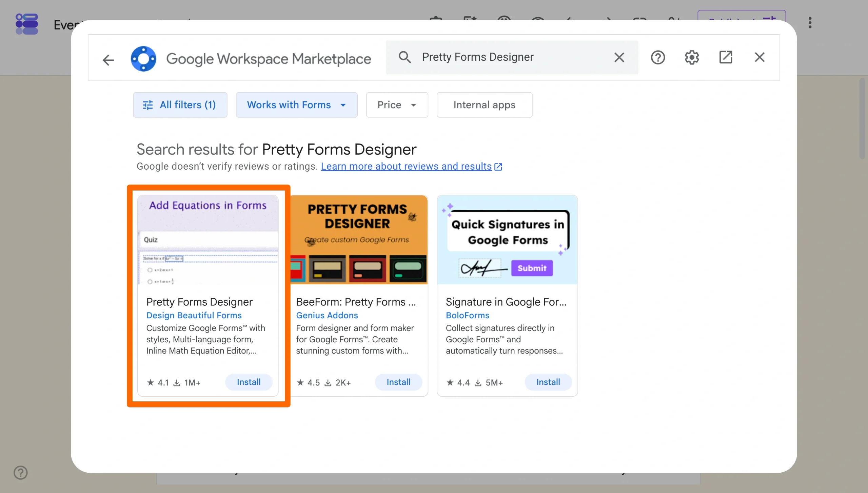Click the 4.4 star rating on Signature card
Image resolution: width=868 pixels, height=493 pixels.
coord(458,383)
